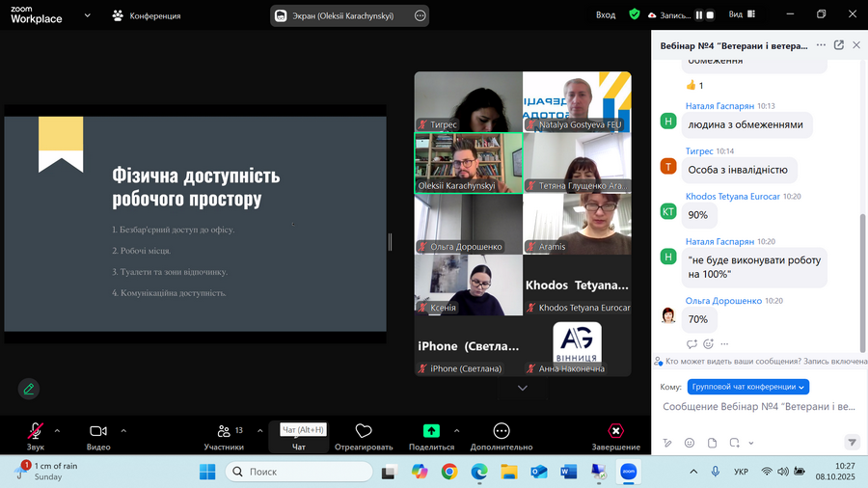Click the Дополнительно three-dots icon
Image resolution: width=868 pixels, height=488 pixels.
[x=501, y=431]
